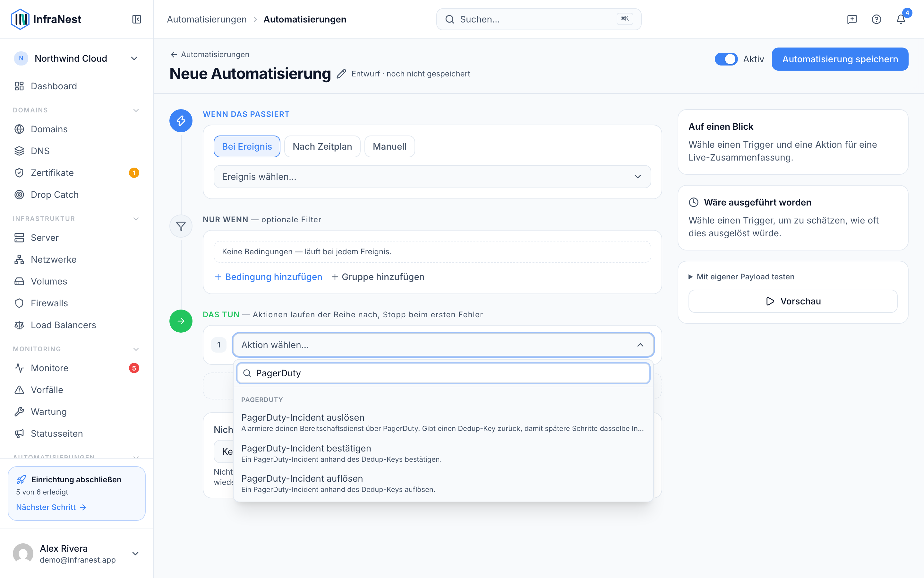The image size is (924, 578).
Task: Click the Vorfälle warning triangle icon
Action: click(x=19, y=390)
